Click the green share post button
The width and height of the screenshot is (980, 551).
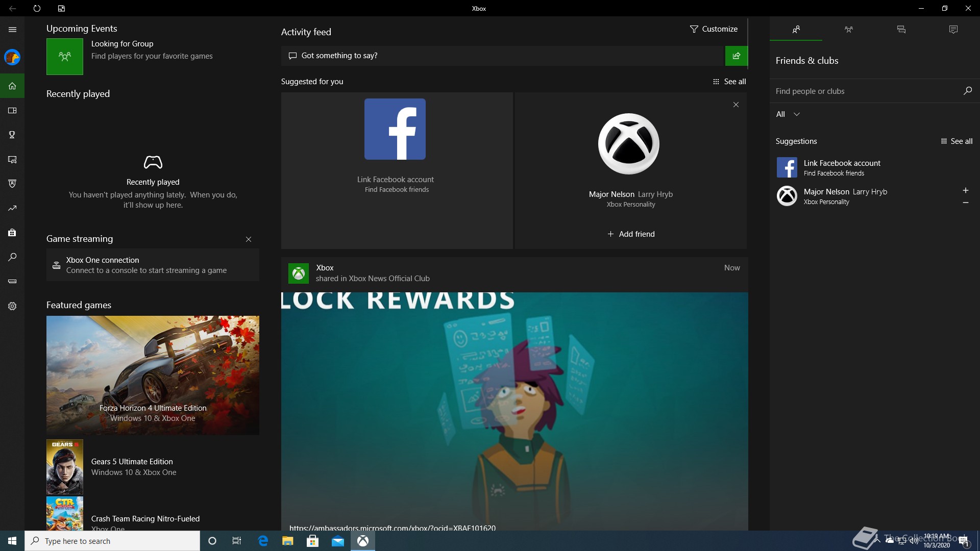(736, 56)
